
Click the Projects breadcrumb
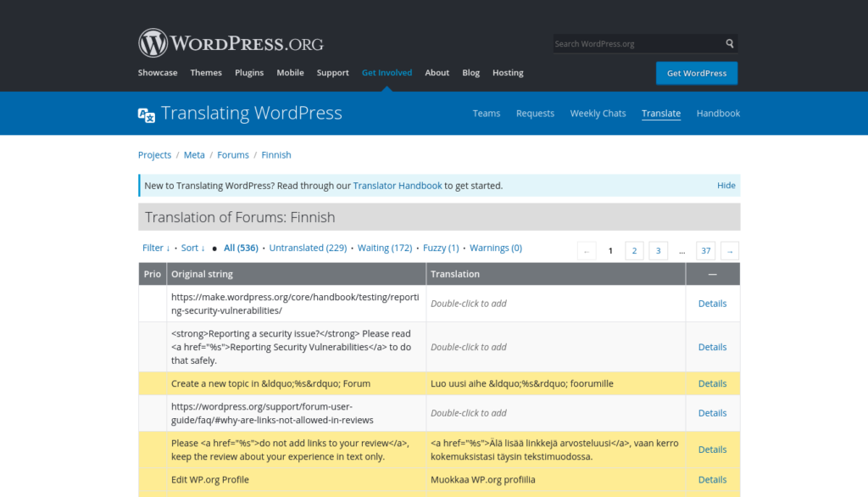click(154, 155)
